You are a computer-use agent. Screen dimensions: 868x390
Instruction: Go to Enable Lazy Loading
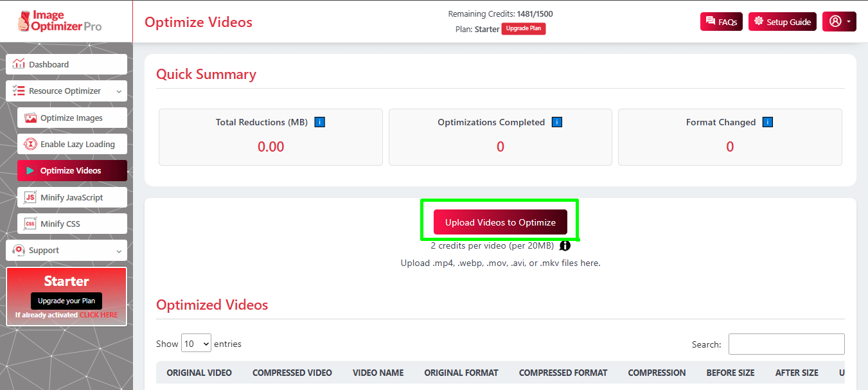72,144
